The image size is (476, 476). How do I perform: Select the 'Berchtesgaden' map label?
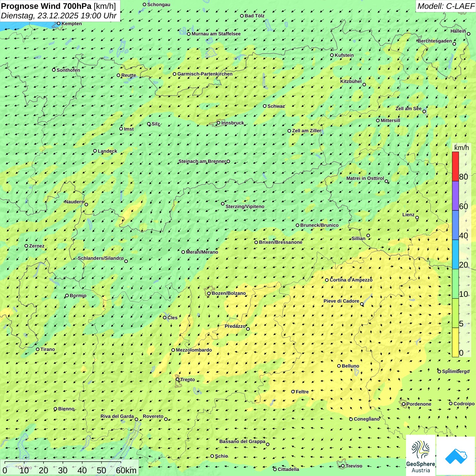point(435,41)
